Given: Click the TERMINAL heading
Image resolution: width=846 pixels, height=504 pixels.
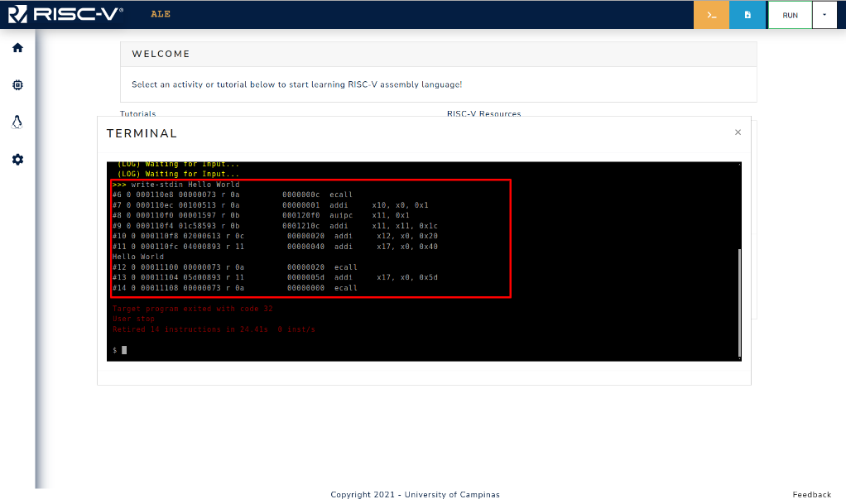Looking at the screenshot, I should 142,133.
